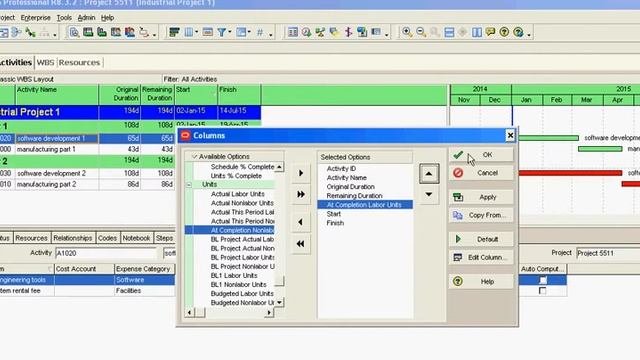Click the yellow speech-bubble hint icon
640x360 pixels.
490,32
